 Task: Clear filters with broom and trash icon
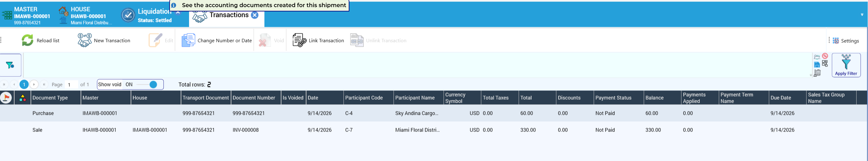[x=817, y=73]
